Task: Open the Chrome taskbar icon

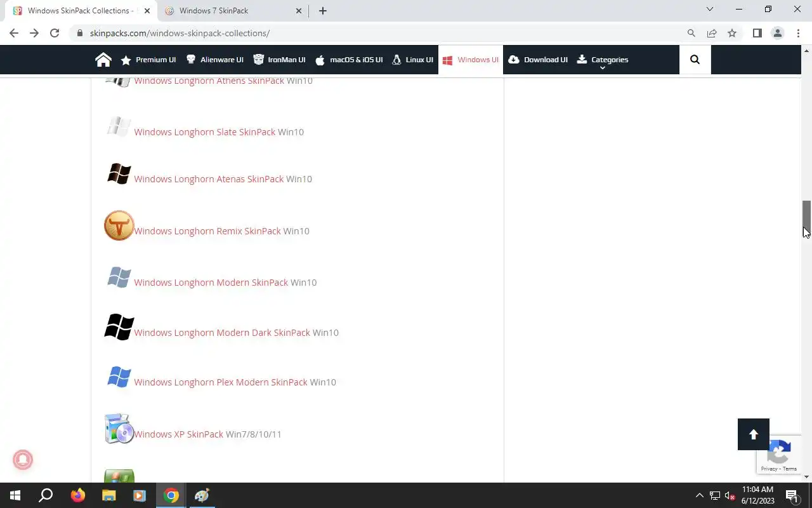Action: point(171,495)
